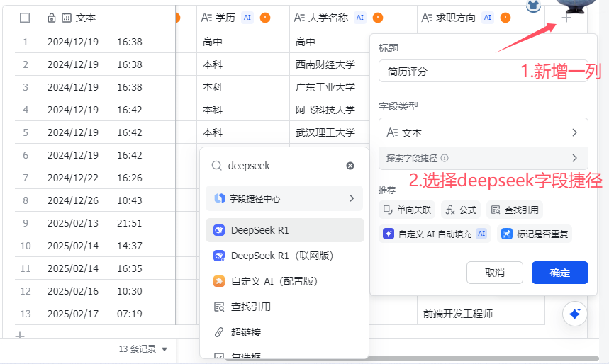Click date cell 2025/02/13 21:51

coord(95,223)
